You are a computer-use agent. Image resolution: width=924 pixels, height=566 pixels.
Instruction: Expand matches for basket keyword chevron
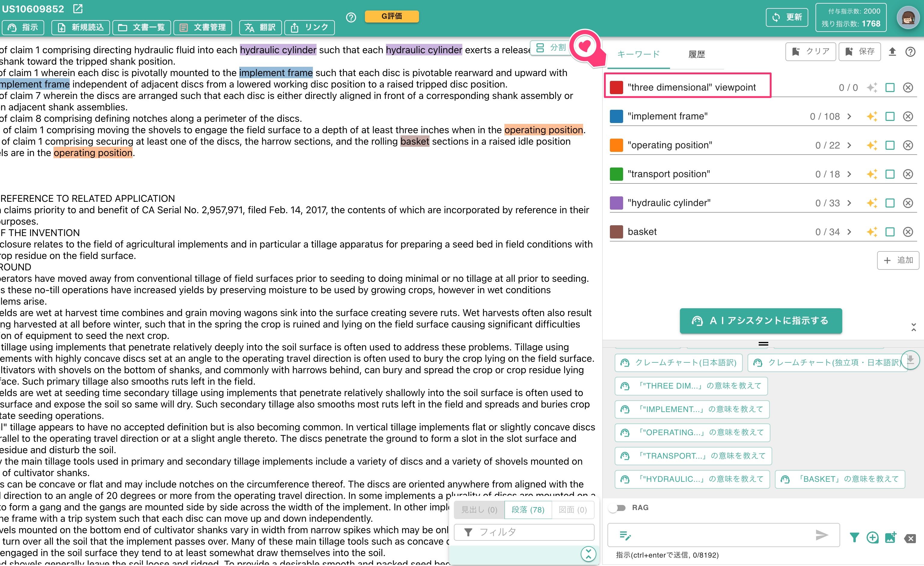pos(849,232)
